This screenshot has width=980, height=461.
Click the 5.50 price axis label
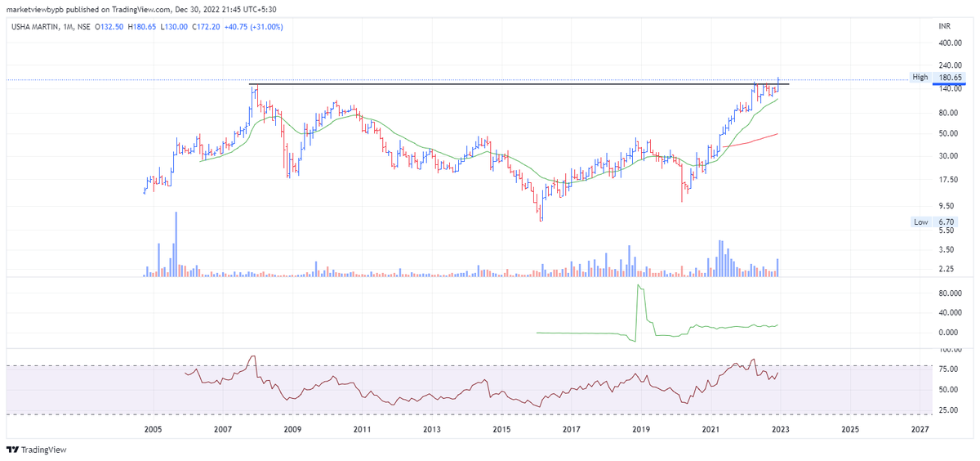point(947,230)
